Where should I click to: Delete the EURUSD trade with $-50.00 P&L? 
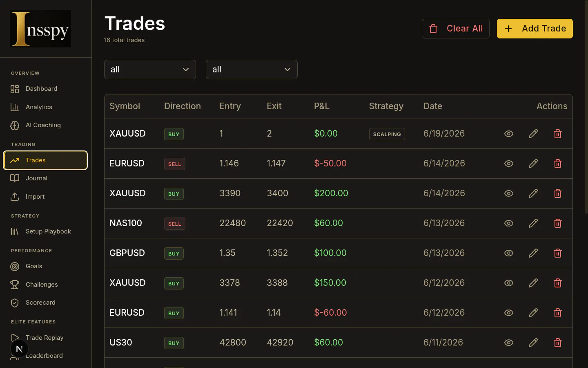click(x=558, y=164)
